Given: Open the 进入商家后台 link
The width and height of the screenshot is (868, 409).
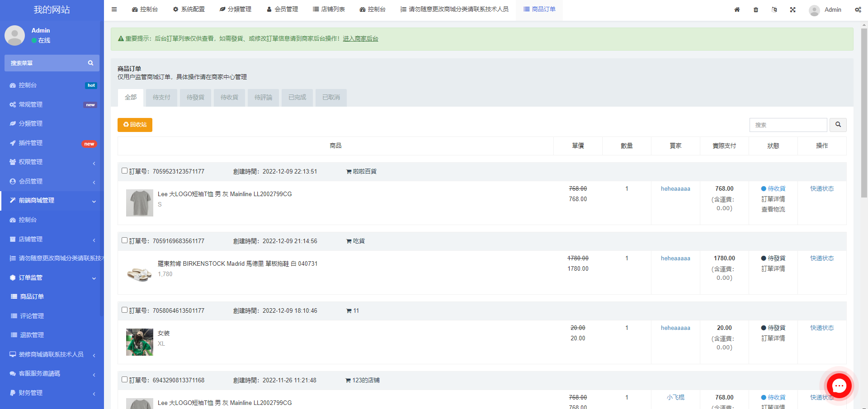Looking at the screenshot, I should (x=360, y=39).
